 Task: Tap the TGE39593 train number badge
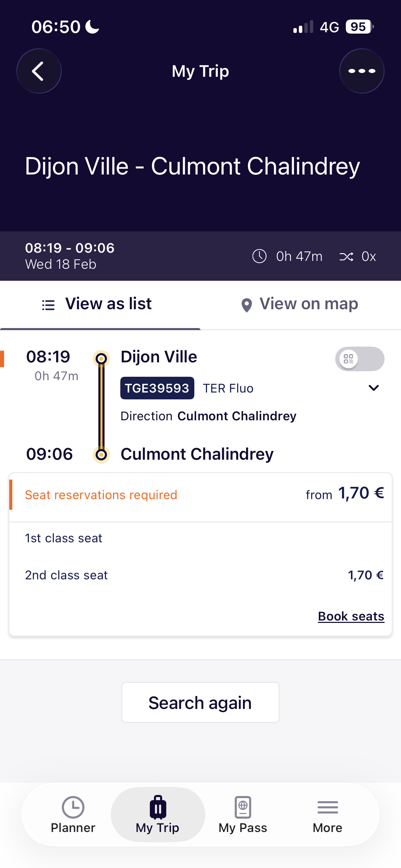tap(157, 388)
